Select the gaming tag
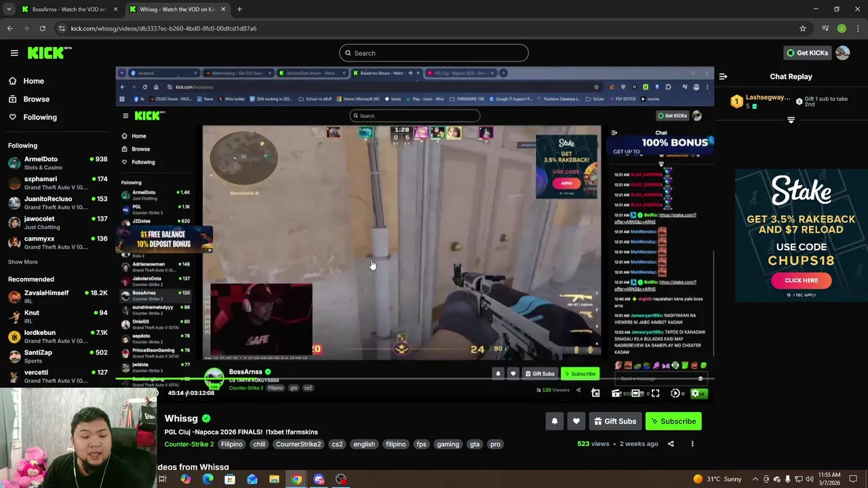Screen dimensions: 868x488 448,444
